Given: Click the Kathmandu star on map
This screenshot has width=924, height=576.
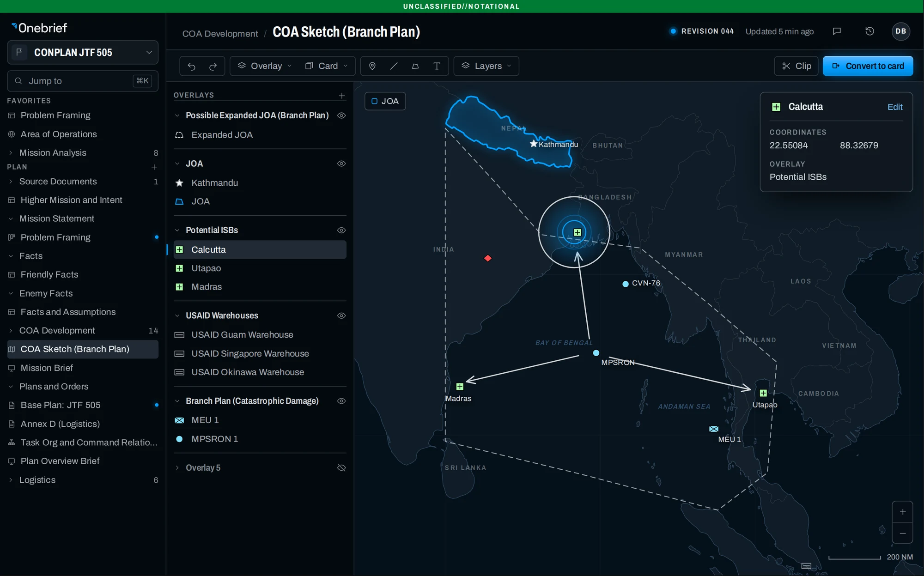Looking at the screenshot, I should (x=534, y=144).
